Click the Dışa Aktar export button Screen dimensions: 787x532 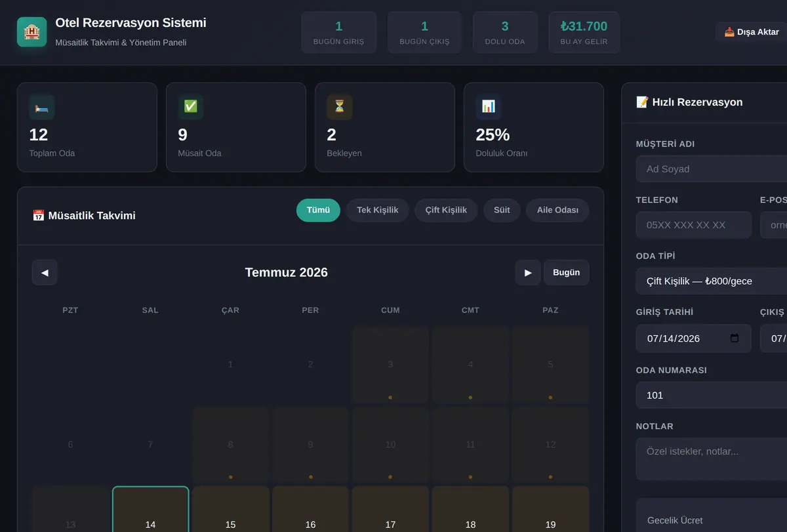coord(752,31)
